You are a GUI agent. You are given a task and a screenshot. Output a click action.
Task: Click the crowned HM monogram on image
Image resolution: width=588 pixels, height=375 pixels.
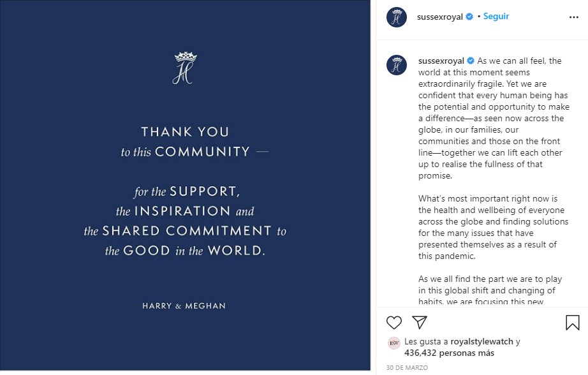point(185,68)
